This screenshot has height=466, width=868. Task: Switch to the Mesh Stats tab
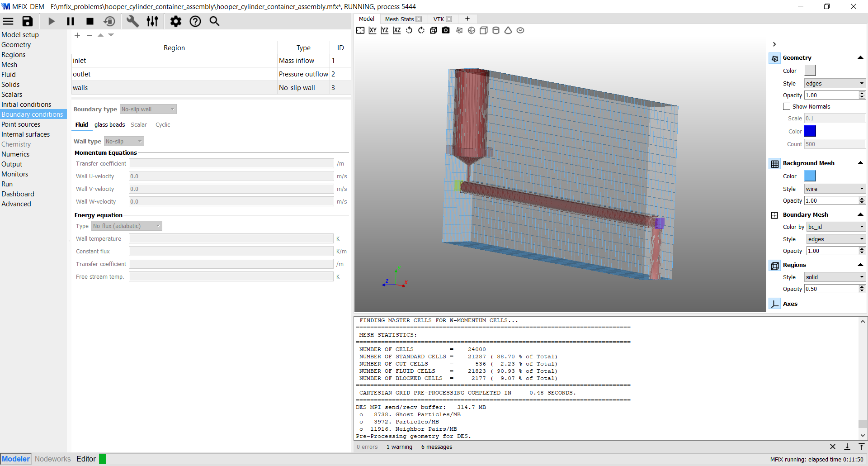(x=399, y=19)
